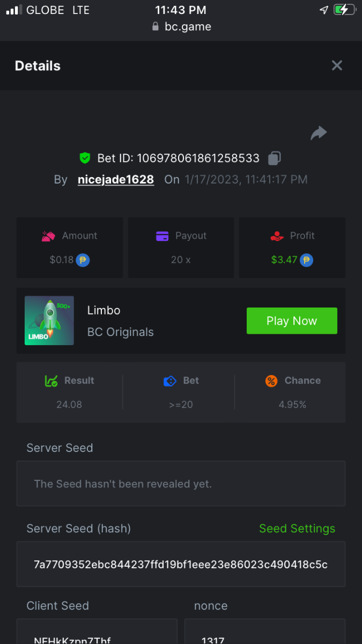Click the red Profit icon

tap(277, 236)
